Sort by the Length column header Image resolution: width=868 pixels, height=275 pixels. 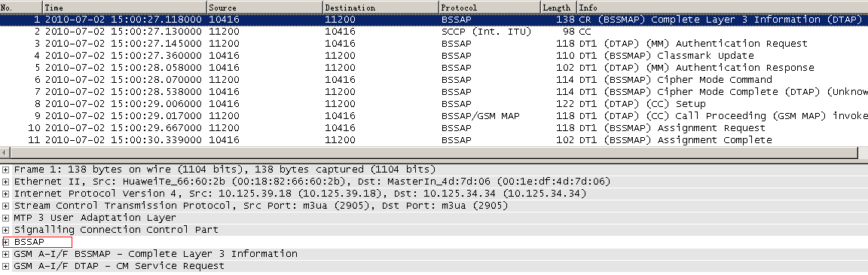558,8
